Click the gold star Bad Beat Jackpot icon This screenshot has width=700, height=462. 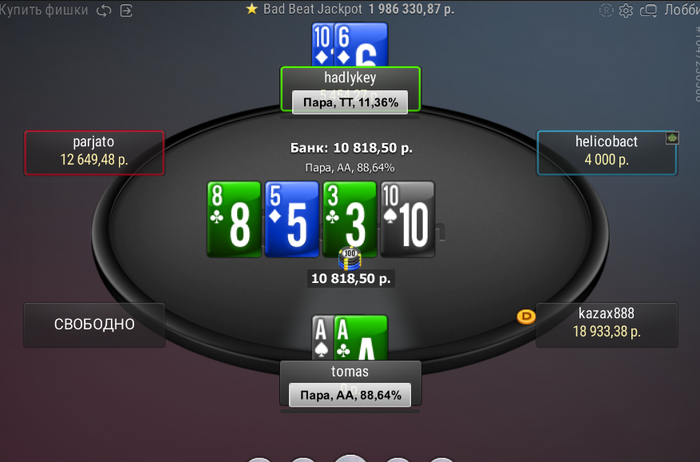[252, 9]
